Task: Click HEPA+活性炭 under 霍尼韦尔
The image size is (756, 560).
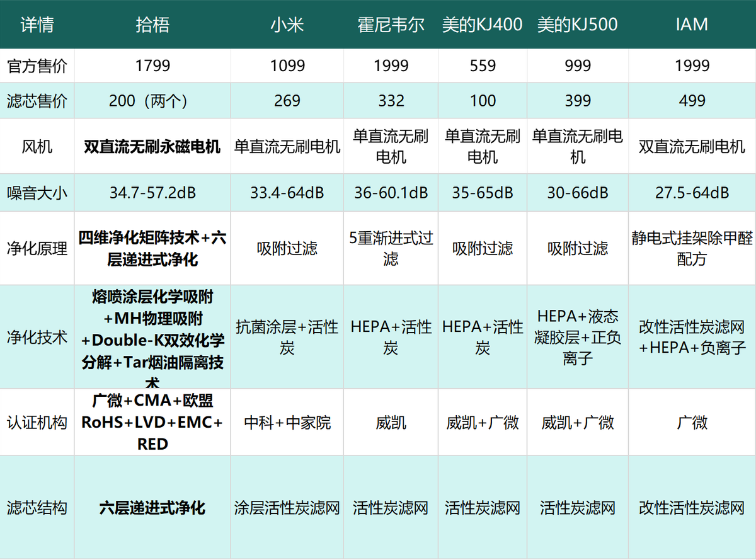Action: pos(391,337)
